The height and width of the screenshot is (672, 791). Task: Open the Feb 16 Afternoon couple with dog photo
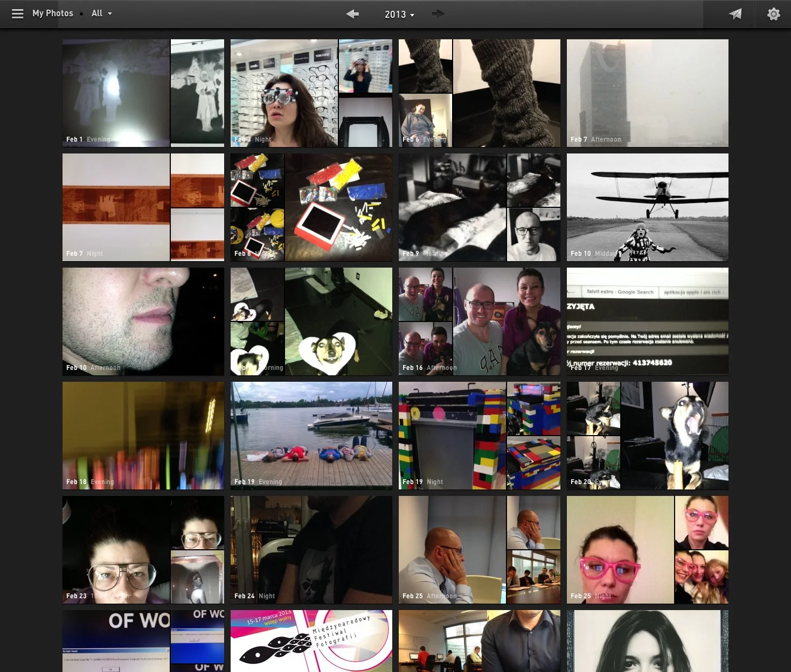(506, 321)
